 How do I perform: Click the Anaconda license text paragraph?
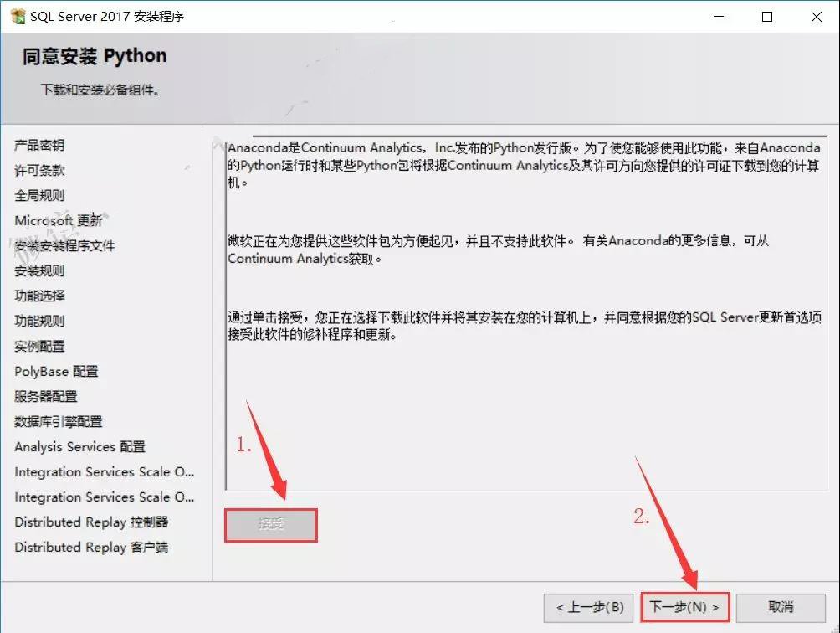(524, 165)
